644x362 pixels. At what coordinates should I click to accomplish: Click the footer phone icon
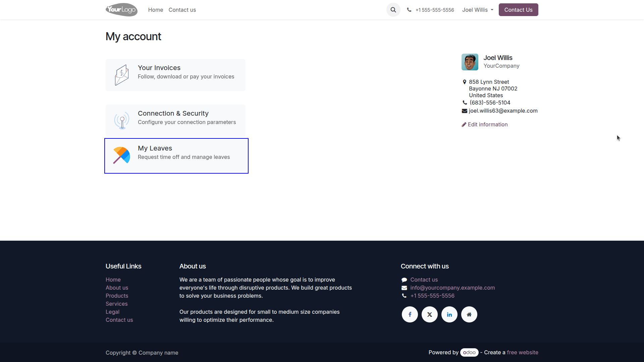[404, 296]
